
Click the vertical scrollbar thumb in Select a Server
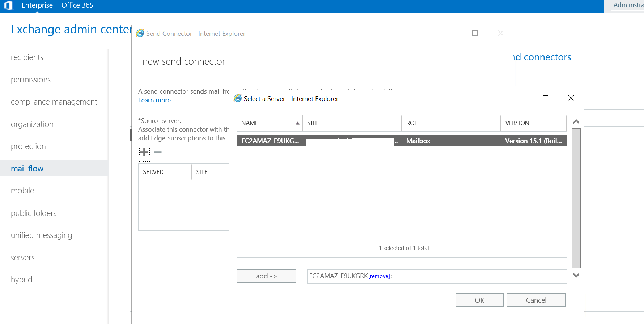click(x=576, y=198)
